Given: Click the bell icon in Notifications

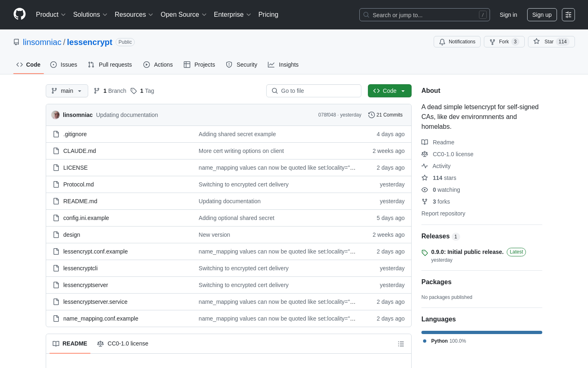Looking at the screenshot, I should [442, 42].
